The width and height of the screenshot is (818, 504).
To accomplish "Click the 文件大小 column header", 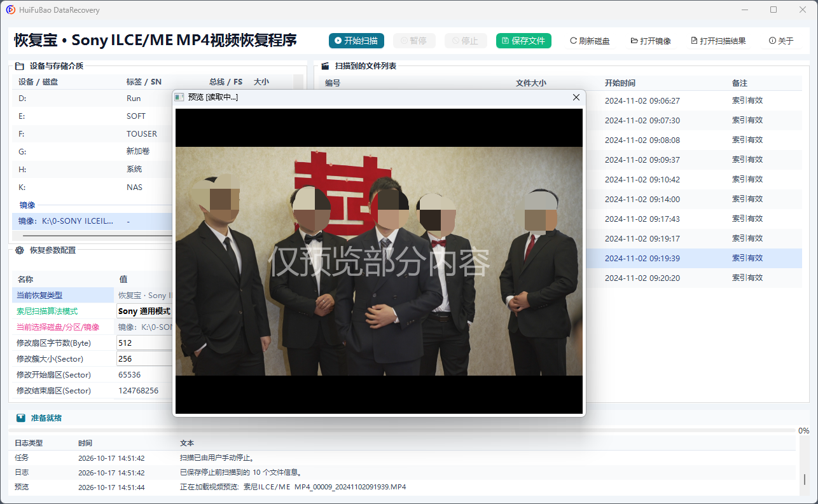I will [530, 83].
